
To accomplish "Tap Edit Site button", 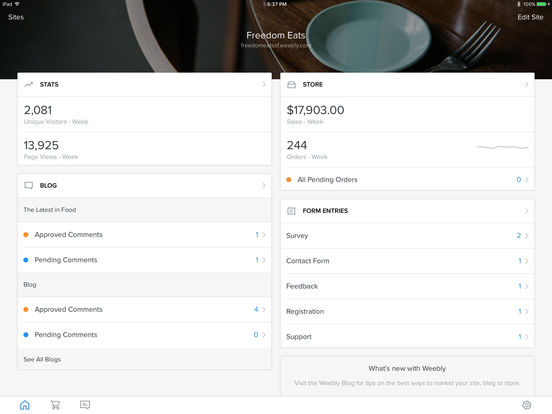I will [x=530, y=17].
